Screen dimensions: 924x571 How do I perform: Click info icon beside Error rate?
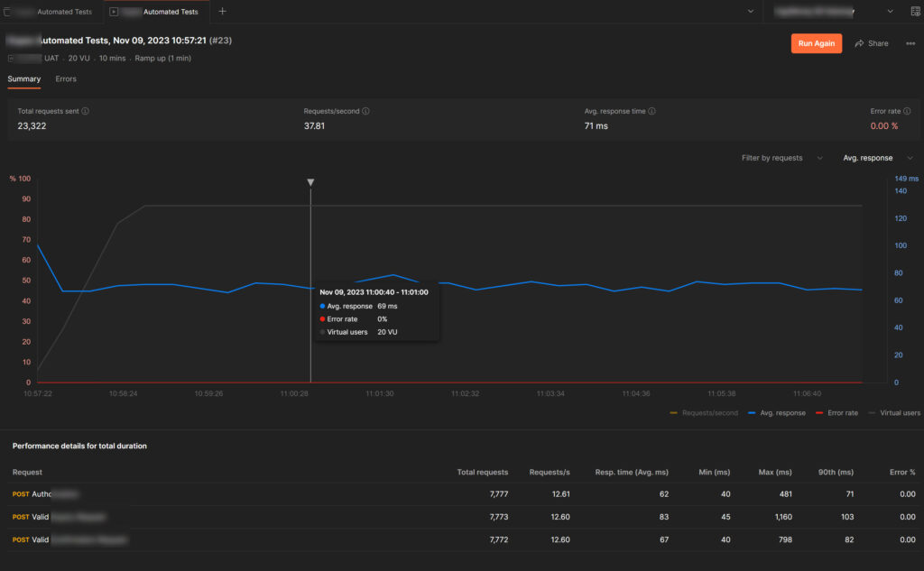point(907,111)
